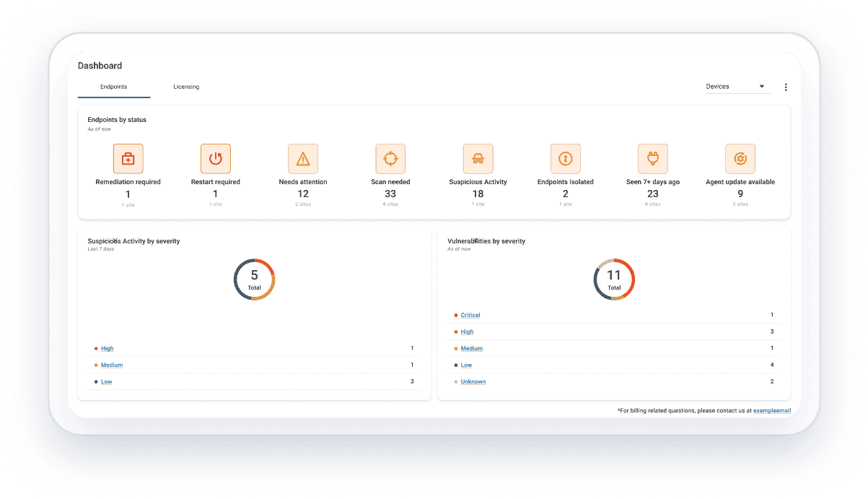Switch to the Licensing tab
Viewport: 868px width, 499px height.
pyautogui.click(x=186, y=87)
